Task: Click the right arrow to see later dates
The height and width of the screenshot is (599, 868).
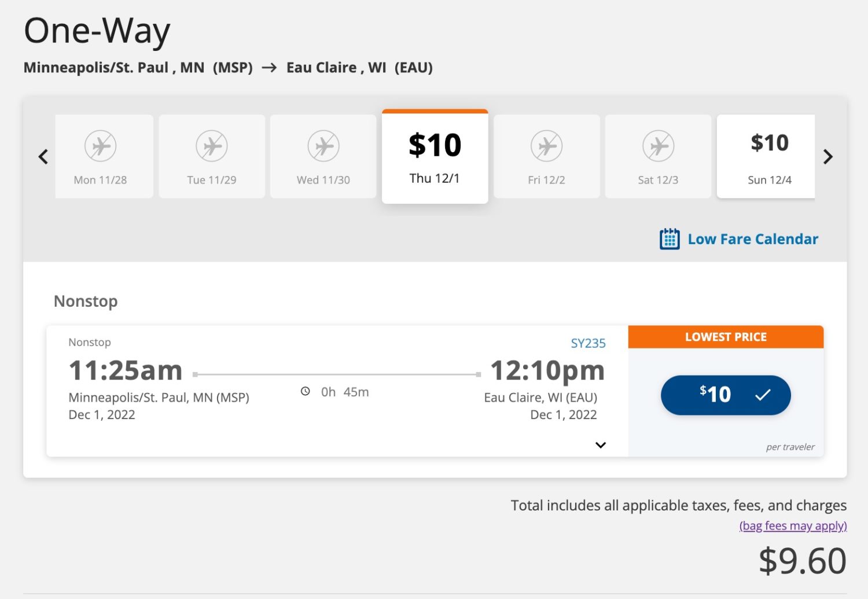Action: (829, 156)
